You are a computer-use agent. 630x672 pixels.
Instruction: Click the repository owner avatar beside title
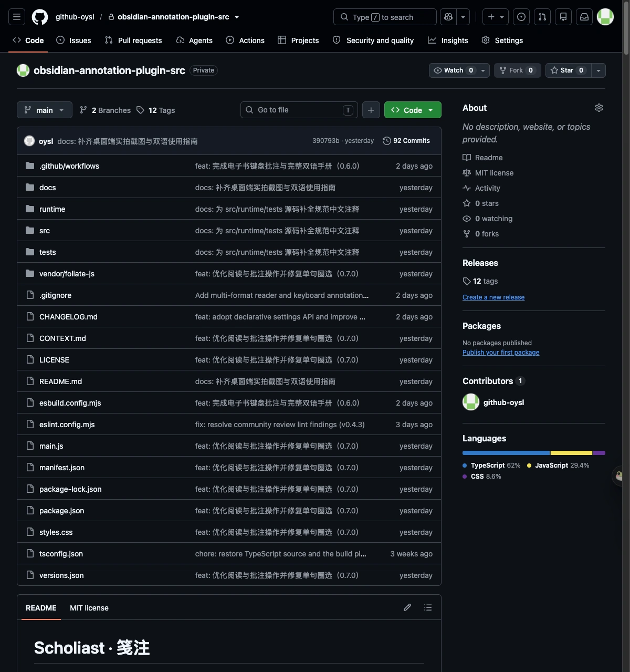point(23,70)
